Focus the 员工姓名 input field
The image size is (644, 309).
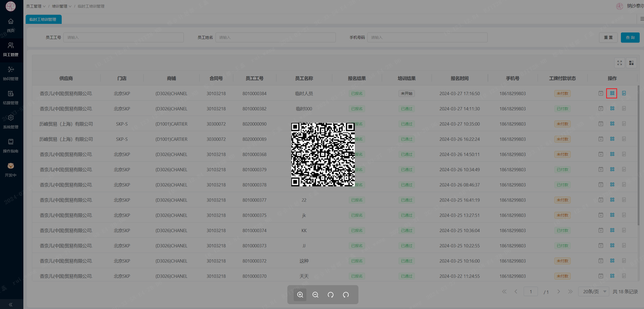click(275, 38)
